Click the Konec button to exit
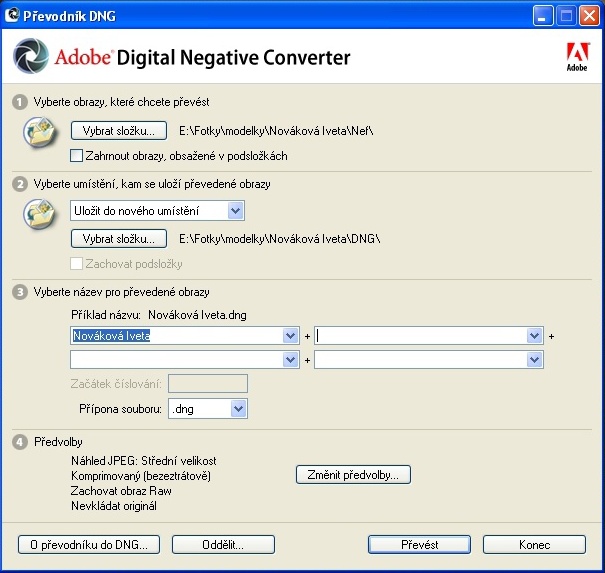Screen dimensions: 605x573 pyautogui.click(x=534, y=544)
